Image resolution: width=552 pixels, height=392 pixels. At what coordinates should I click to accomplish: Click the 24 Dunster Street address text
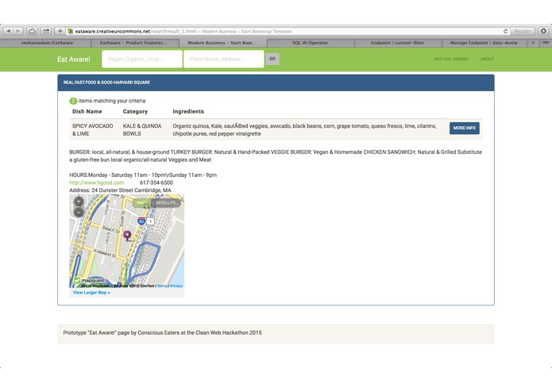tap(120, 190)
